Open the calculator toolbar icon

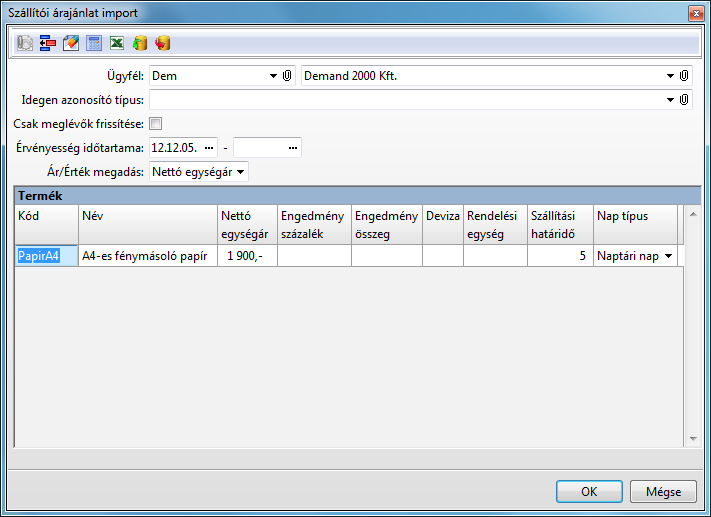coord(94,43)
